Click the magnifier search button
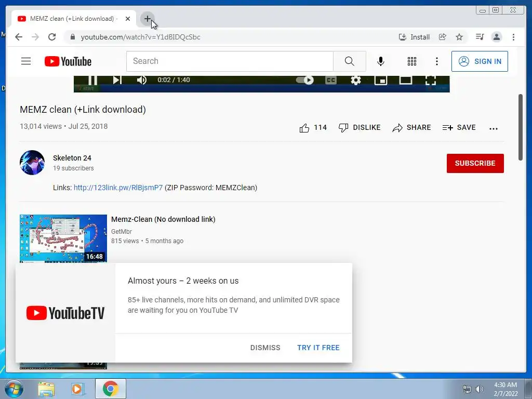Image resolution: width=532 pixels, height=399 pixels. [350, 61]
